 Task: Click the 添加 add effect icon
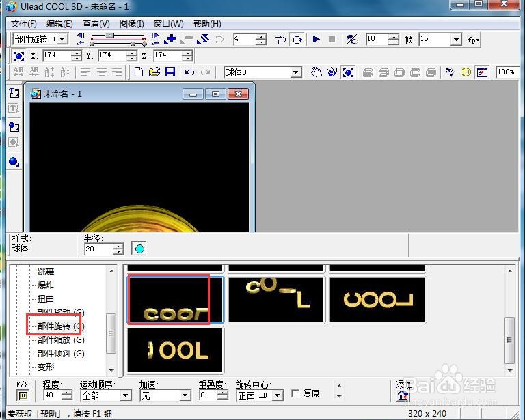pyautogui.click(x=403, y=396)
